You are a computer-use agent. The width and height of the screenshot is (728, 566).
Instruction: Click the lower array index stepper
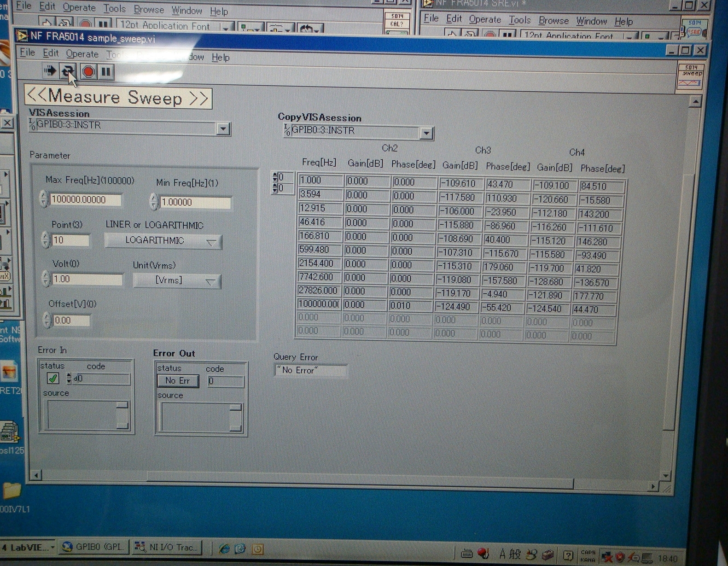(275, 188)
